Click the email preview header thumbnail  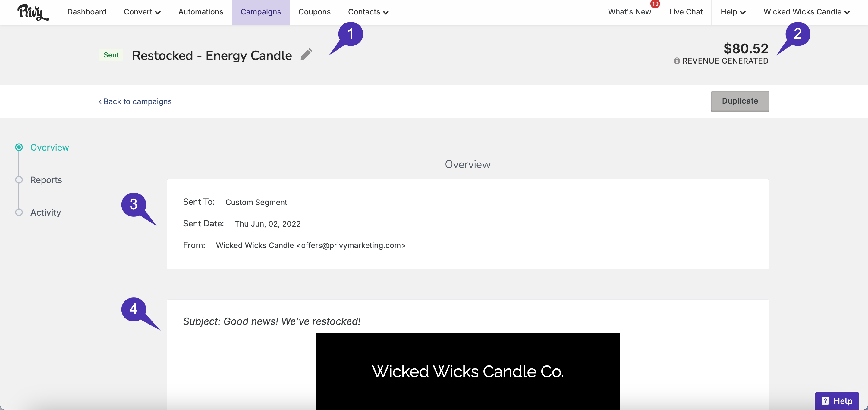click(x=468, y=371)
